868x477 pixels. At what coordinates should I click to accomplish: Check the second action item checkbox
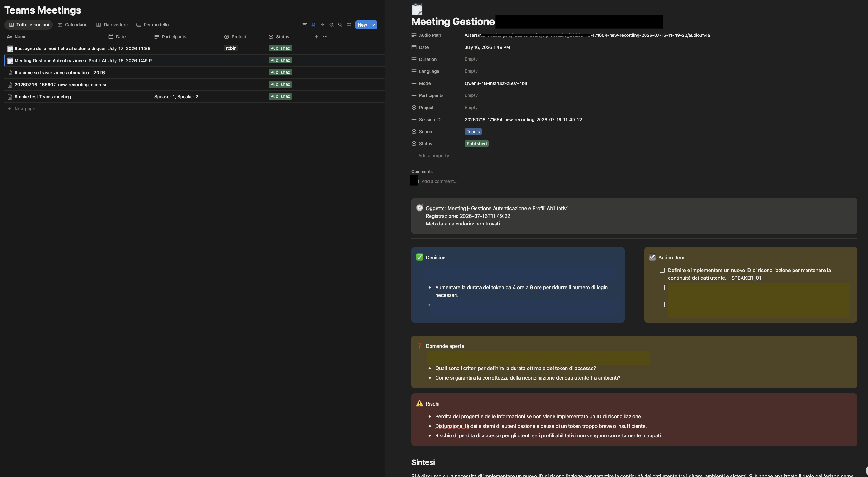(x=662, y=287)
